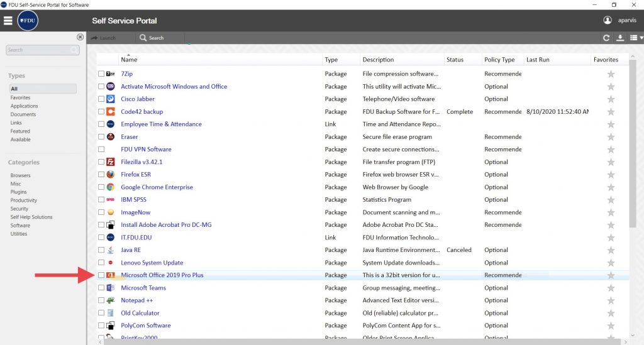Click the Java RE app icon
Screen dimensions: 644x345
tap(111, 250)
